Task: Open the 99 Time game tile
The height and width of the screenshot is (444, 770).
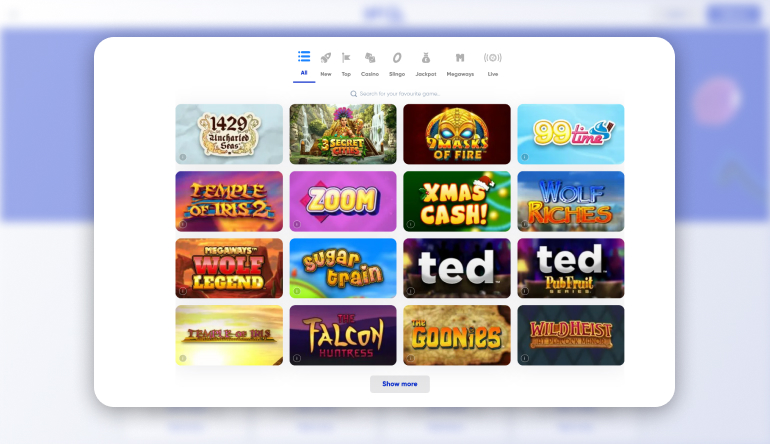Action: pos(571,134)
